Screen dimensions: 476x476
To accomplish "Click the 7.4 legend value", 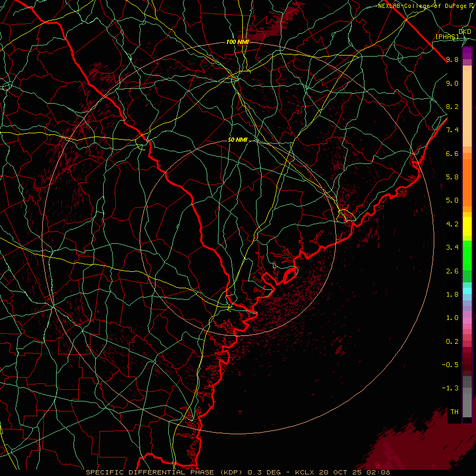I will [452, 130].
